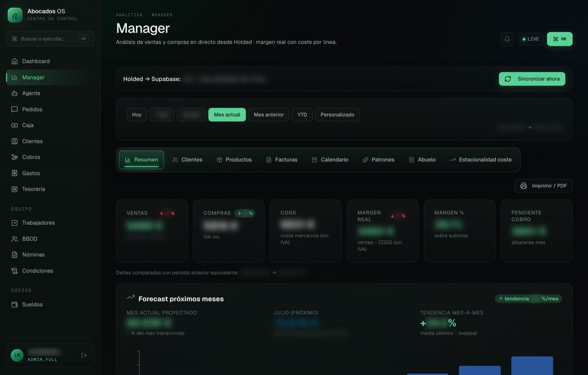The height and width of the screenshot is (375, 588).
Task: Click the Margen Real delta percentage badge
Action: [398, 216]
